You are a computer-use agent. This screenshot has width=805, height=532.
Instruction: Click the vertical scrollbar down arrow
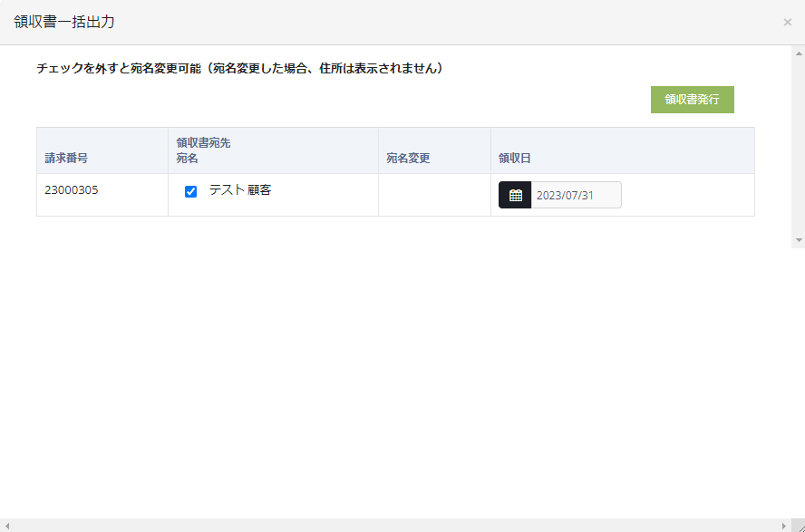tap(798, 240)
